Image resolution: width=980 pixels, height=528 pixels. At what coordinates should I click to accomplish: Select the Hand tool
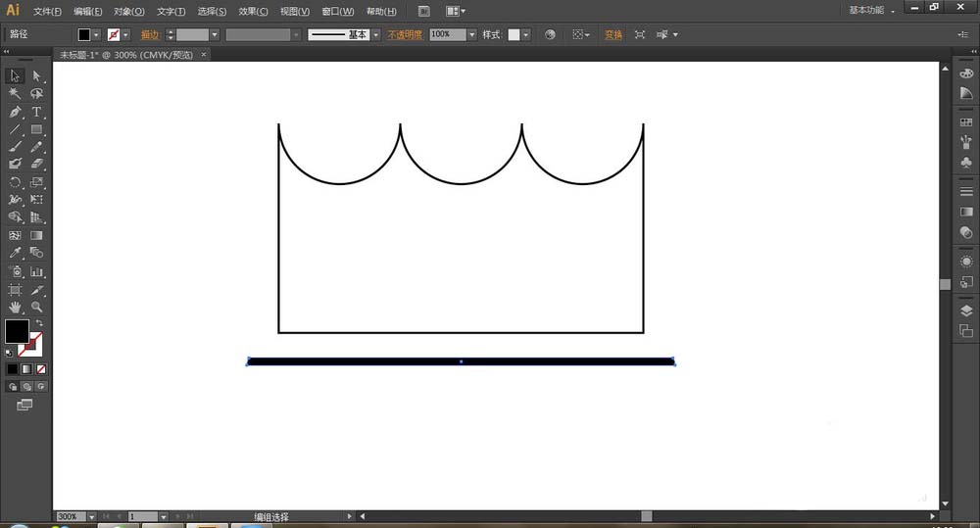click(x=15, y=308)
